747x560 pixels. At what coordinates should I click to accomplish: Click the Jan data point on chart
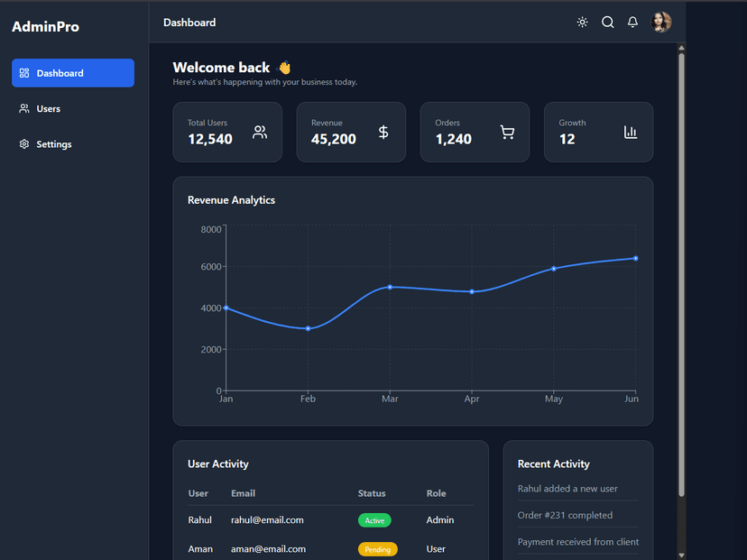coord(226,308)
